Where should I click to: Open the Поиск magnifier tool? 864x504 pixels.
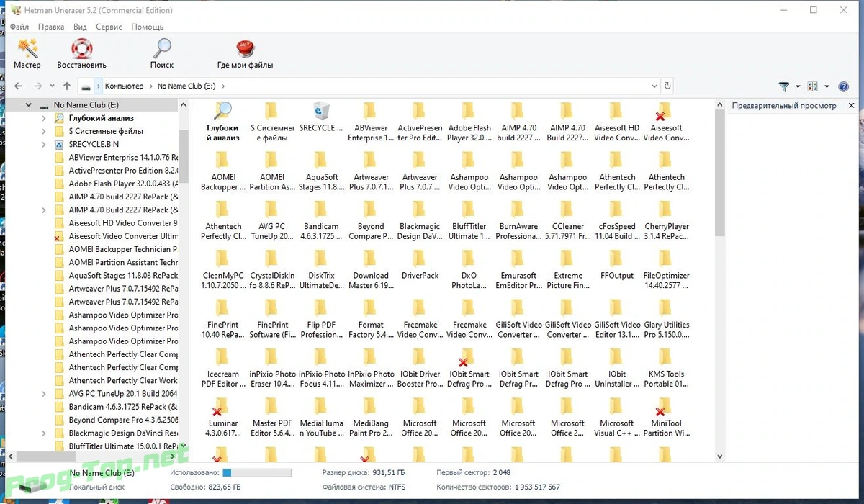click(x=162, y=54)
